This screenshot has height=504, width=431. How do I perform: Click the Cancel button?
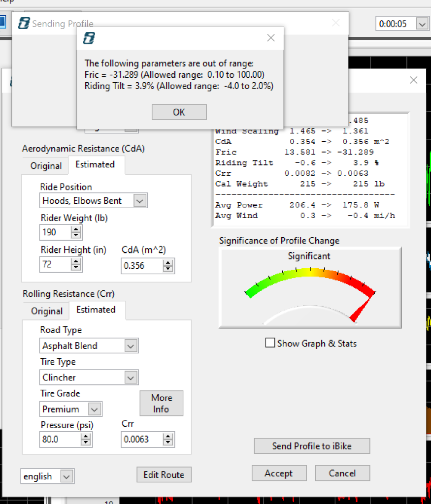point(342,473)
